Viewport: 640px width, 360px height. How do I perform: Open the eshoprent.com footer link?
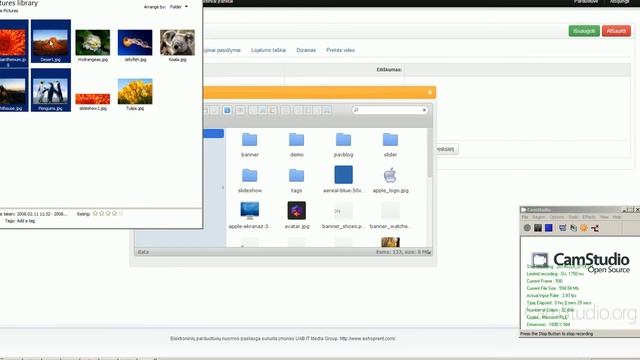point(367,338)
